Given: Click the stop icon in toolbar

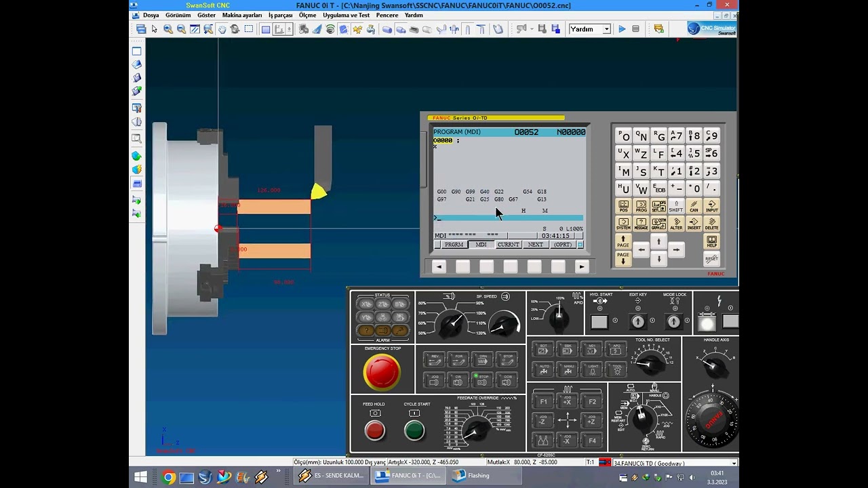Looking at the screenshot, I should 635,29.
